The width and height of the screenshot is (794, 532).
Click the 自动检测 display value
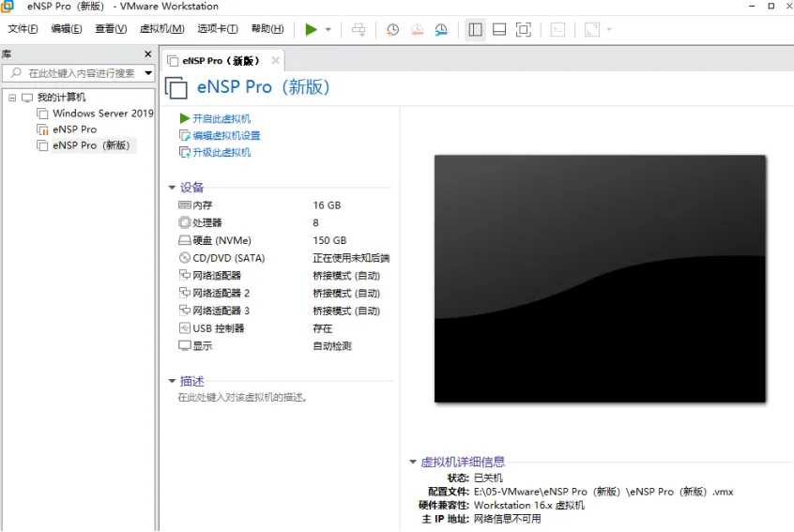click(x=332, y=346)
